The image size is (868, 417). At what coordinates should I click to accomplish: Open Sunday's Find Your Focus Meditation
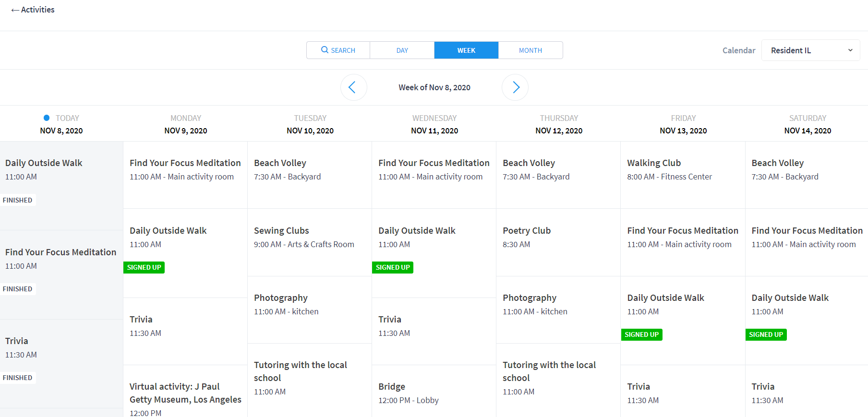pyautogui.click(x=61, y=275)
